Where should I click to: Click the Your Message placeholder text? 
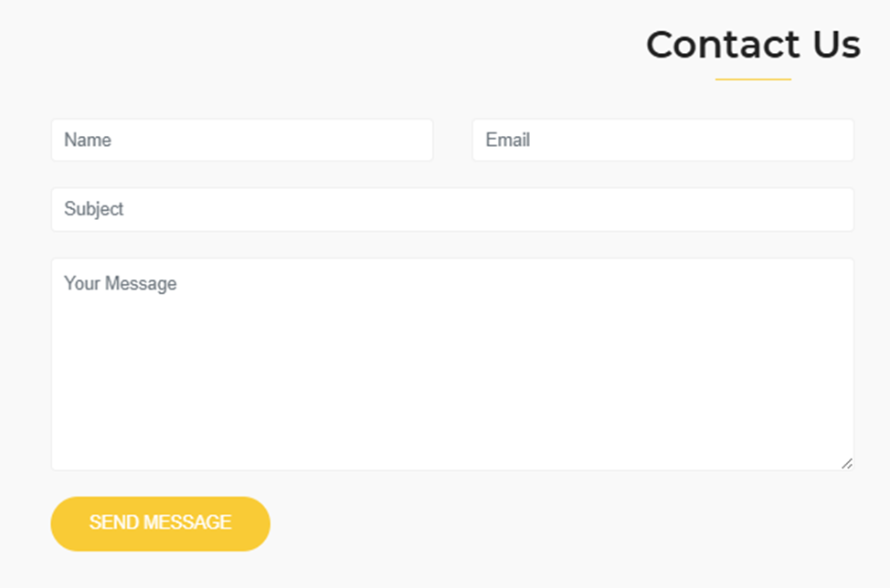coord(121,284)
